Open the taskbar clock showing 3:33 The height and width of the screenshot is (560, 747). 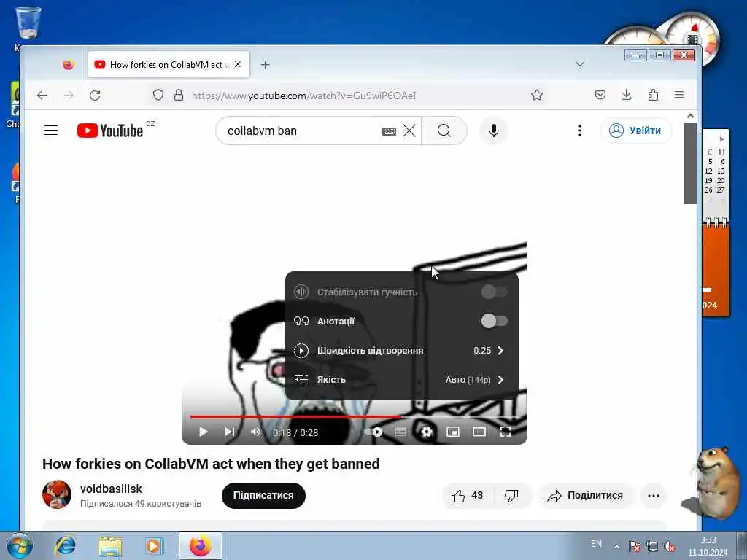tap(708, 546)
